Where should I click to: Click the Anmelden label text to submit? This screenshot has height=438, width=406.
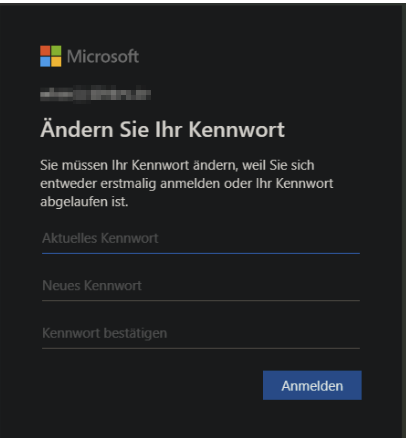click(312, 386)
